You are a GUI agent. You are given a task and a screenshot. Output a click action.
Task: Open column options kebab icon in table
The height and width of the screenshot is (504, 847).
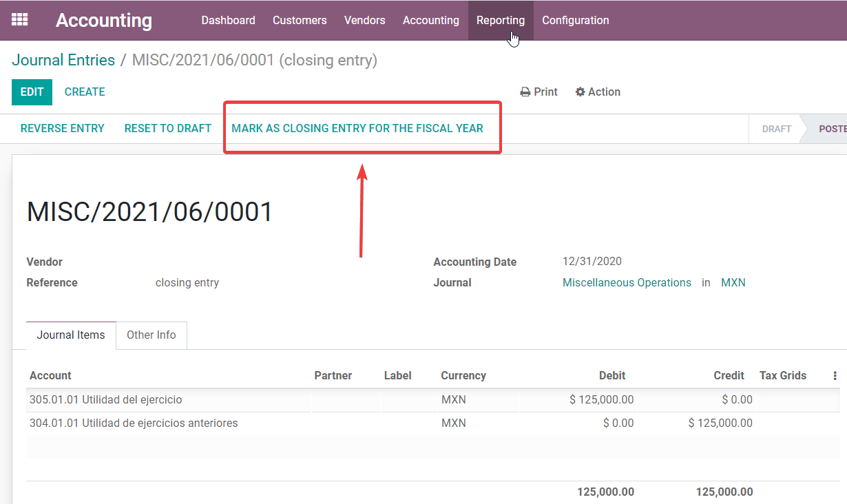click(x=835, y=376)
